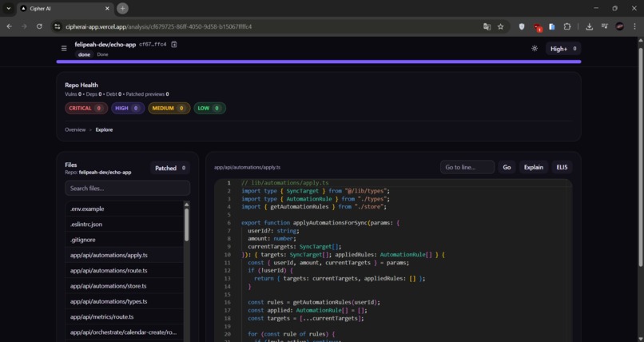The image size is (644, 342).
Task: Focus the Search files input
Action: (x=127, y=189)
